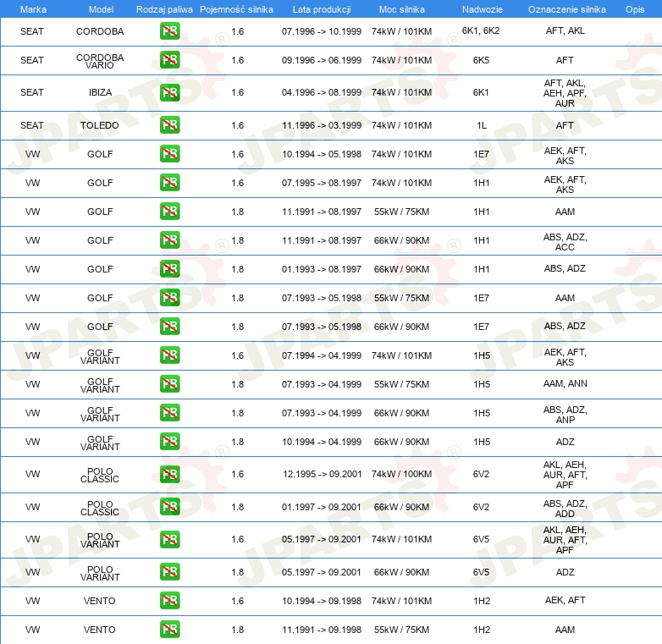The width and height of the screenshot is (662, 644).
Task: Click fuel icon in SEAT CORDOBA 6K1, 6K2 row
Action: tap(169, 31)
